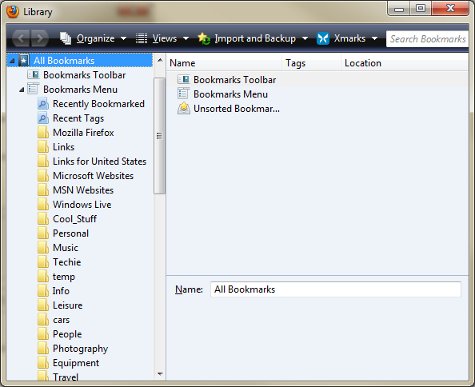Maximize the Library window
Image resolution: width=475 pixels, height=387 pixels.
click(421, 8)
